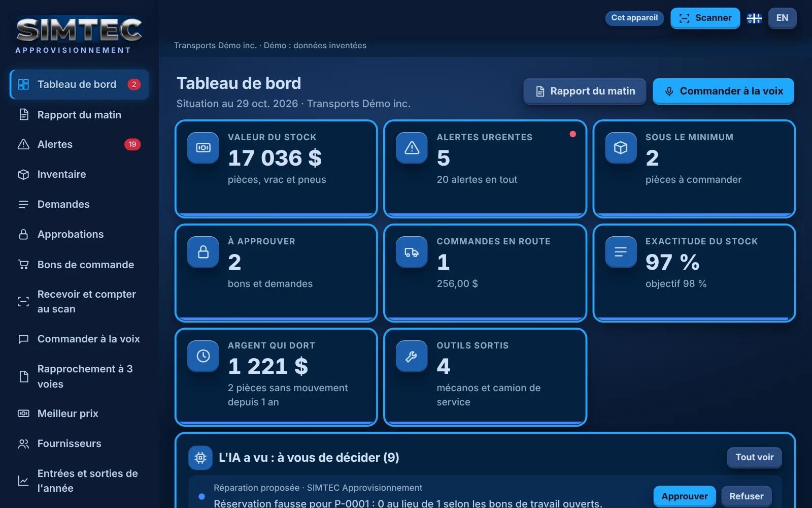This screenshot has height=508, width=812.
Task: Select Tableau de bord in sidebar
Action: (79, 84)
